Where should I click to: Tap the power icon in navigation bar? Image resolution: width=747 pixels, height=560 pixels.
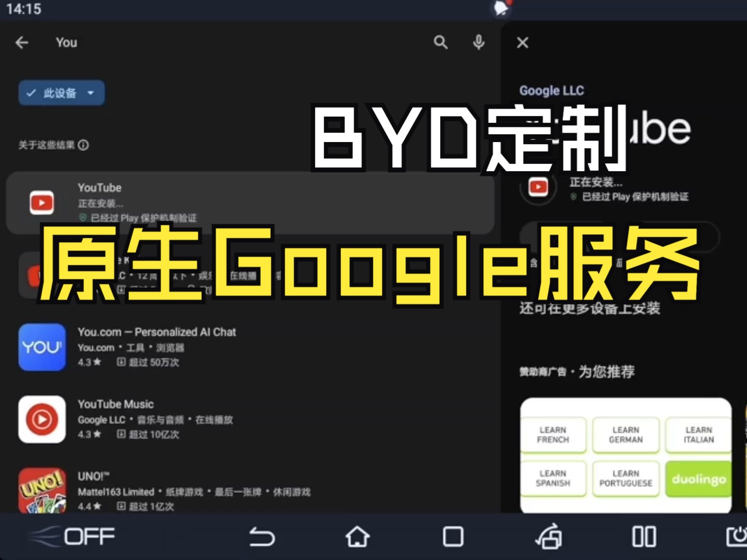[x=737, y=537]
